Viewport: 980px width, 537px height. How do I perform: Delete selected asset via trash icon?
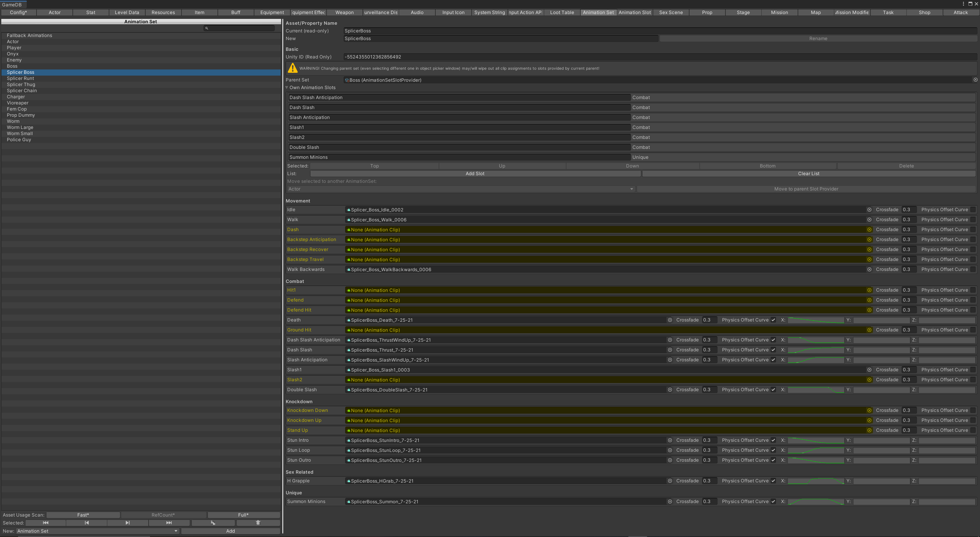(x=258, y=523)
